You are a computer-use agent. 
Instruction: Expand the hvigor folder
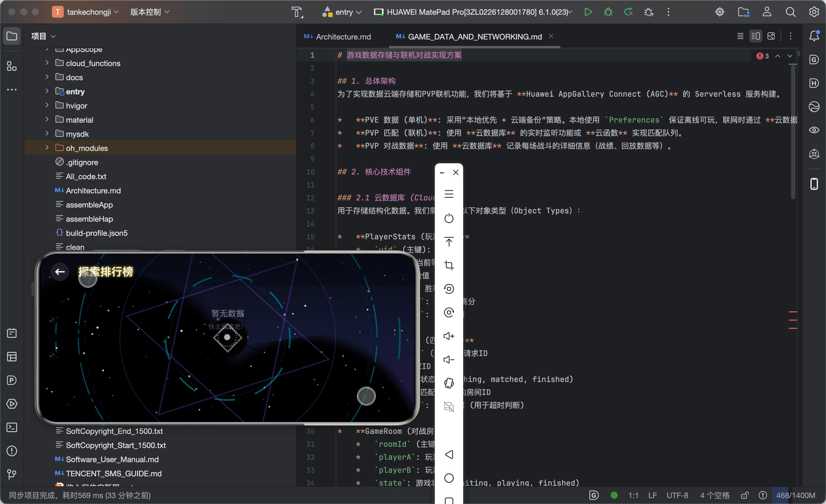pos(47,105)
